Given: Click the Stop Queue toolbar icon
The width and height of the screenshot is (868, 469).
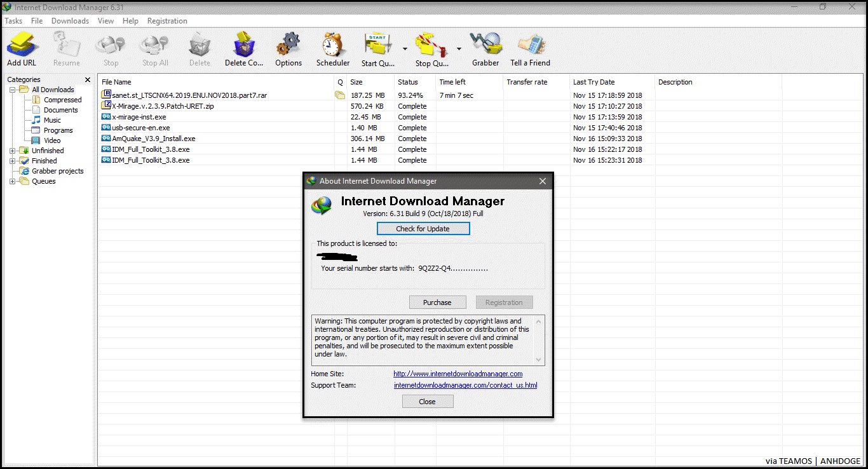Looking at the screenshot, I should [x=431, y=44].
